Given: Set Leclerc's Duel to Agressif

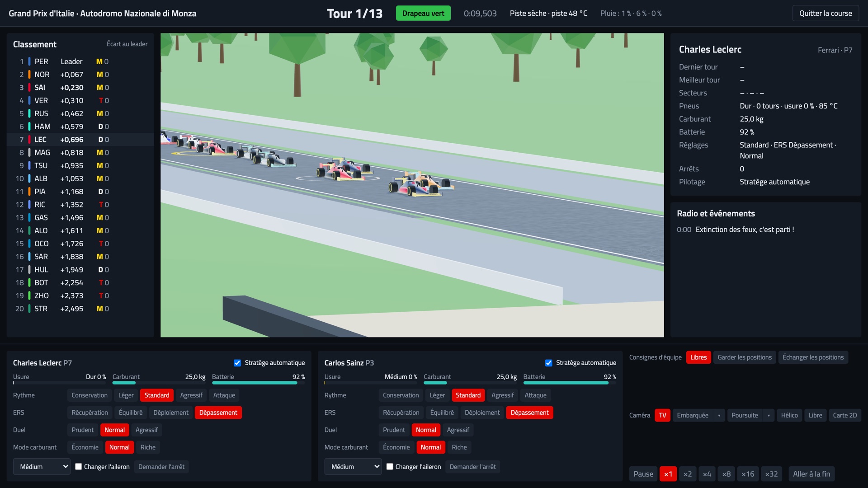Looking at the screenshot, I should 146,430.
